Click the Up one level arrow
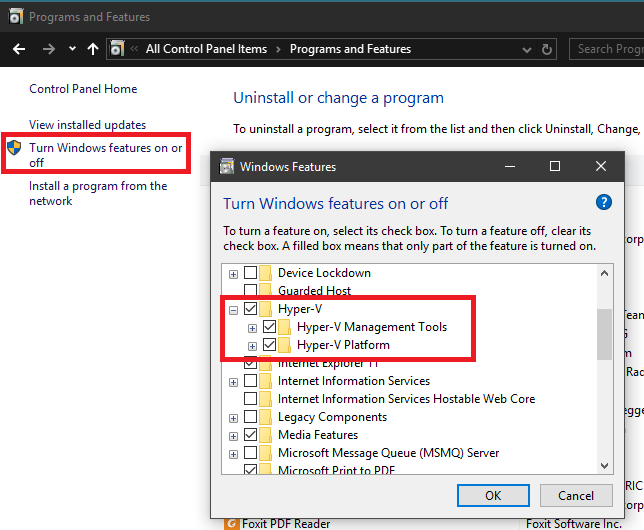Viewport: 644px width, 530px height. pyautogui.click(x=93, y=49)
